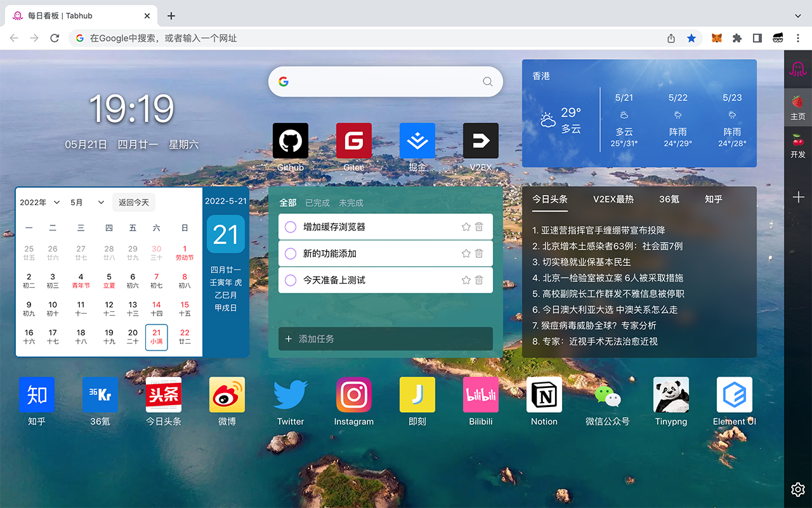Viewport: 812px width, 508px height.
Task: Open the 微信公众号 icon
Action: [607, 394]
